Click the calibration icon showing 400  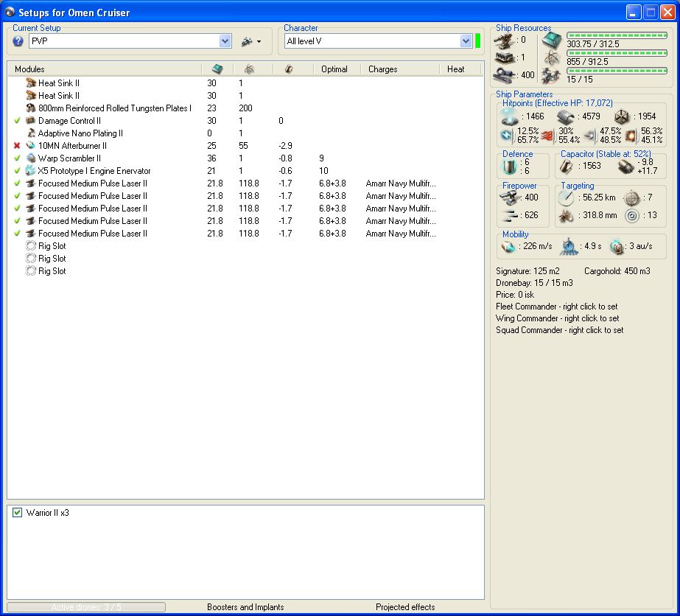pos(504,74)
